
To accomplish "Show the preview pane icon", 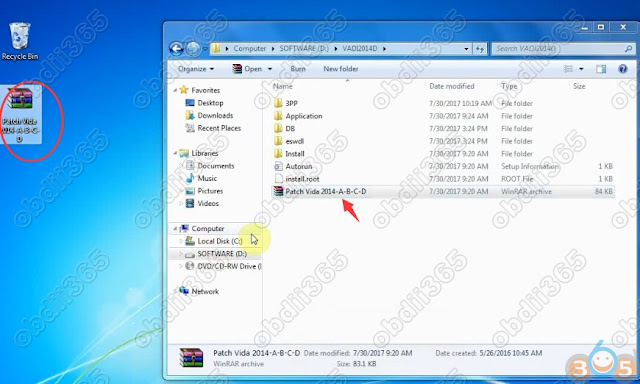I will pos(601,69).
